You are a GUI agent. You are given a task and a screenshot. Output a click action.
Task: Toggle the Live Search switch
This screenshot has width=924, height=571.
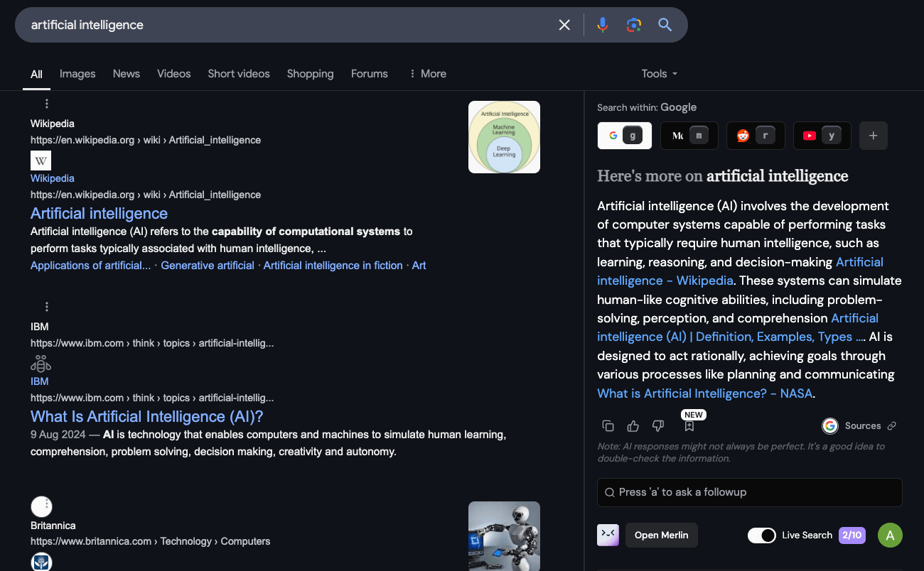coord(762,535)
